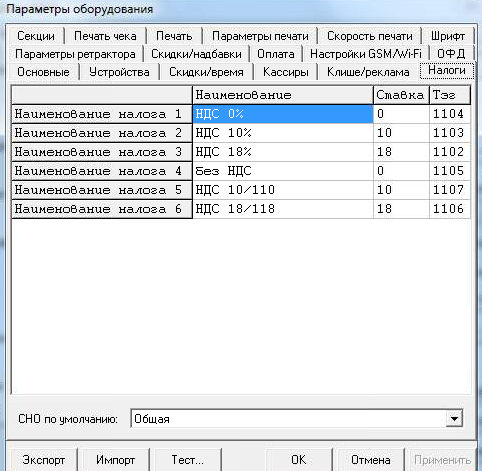The image size is (482, 471).
Task: Select the name cell НДС 0%
Action: coord(283,114)
